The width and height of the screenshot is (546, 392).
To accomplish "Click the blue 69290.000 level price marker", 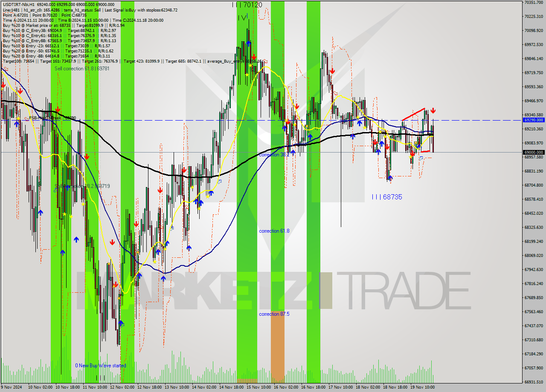I will (534, 120).
